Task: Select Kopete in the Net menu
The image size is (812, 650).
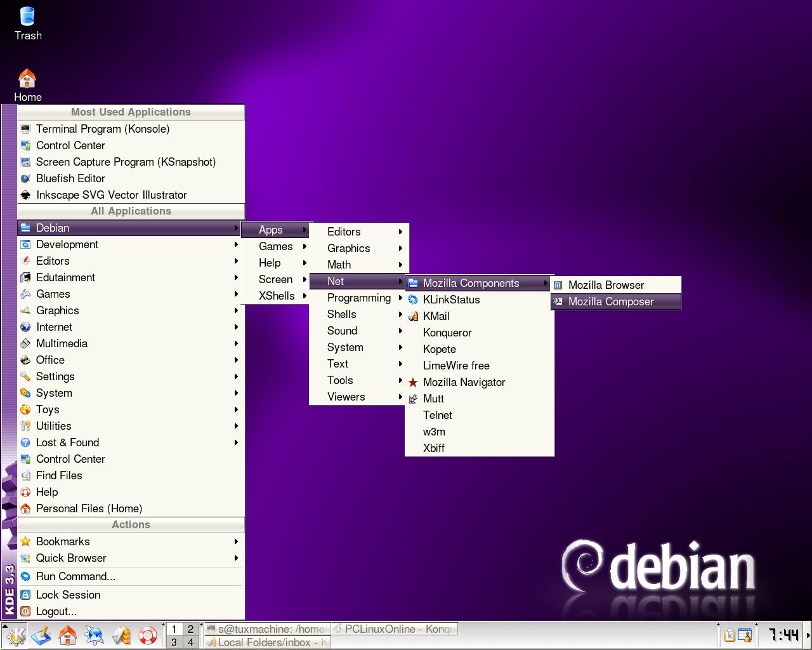Action: pyautogui.click(x=480, y=349)
